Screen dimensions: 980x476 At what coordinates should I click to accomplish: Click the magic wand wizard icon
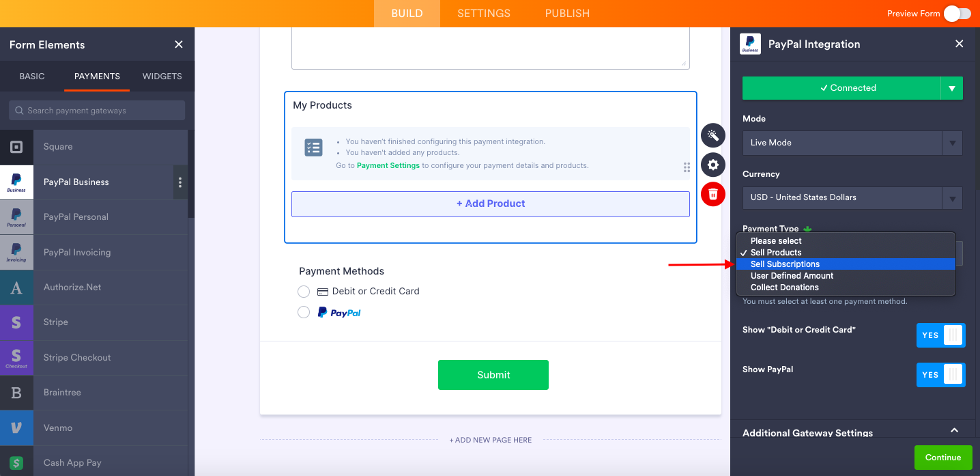(x=713, y=135)
